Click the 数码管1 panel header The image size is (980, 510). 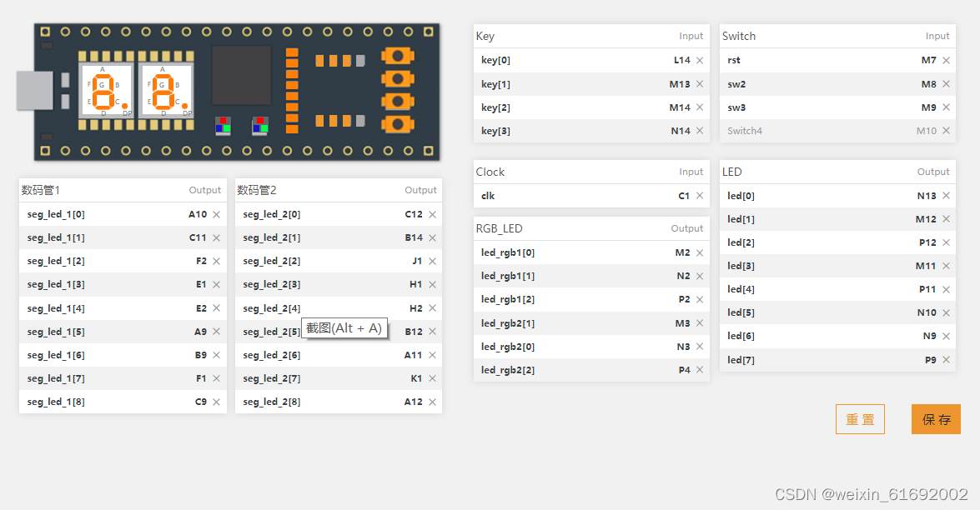tap(123, 190)
